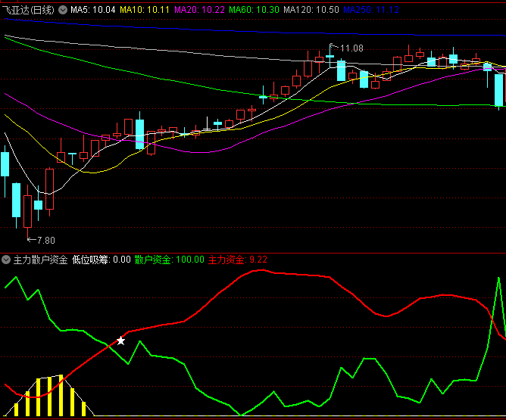Click the 7.80 low price marker
The image size is (506, 420).
point(45,241)
